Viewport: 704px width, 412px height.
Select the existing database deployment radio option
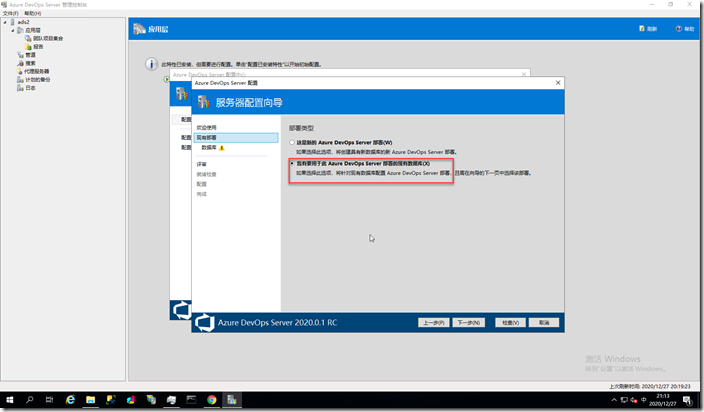[x=292, y=163]
